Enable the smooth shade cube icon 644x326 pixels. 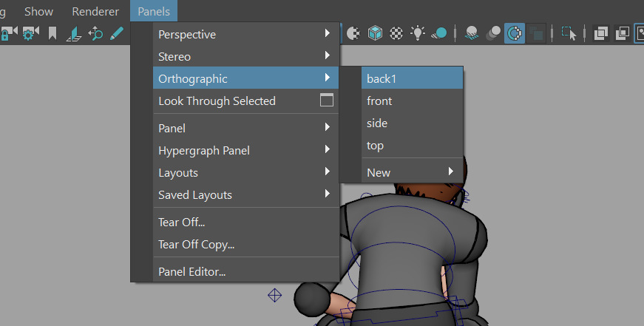pos(375,33)
